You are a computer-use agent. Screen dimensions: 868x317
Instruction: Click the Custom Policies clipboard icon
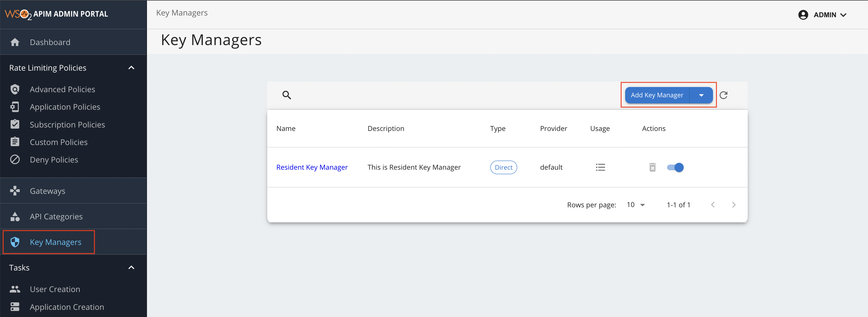click(x=15, y=142)
